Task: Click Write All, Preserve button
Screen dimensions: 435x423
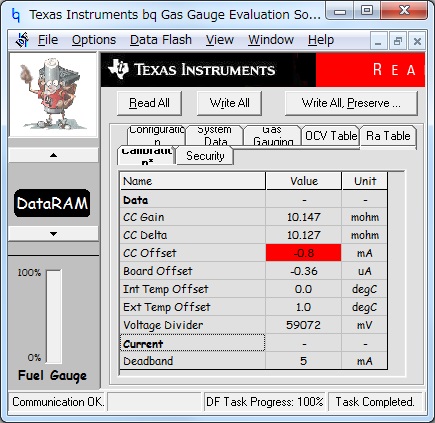Action: click(351, 103)
